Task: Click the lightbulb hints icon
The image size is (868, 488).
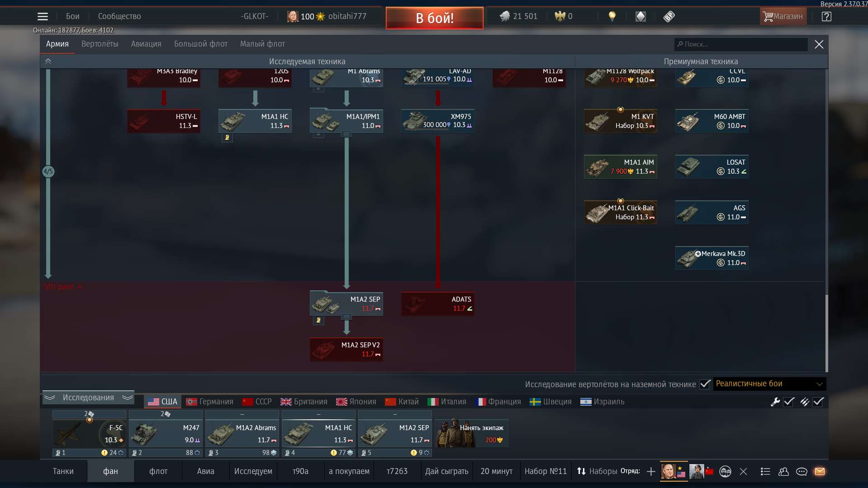Action: tap(612, 17)
